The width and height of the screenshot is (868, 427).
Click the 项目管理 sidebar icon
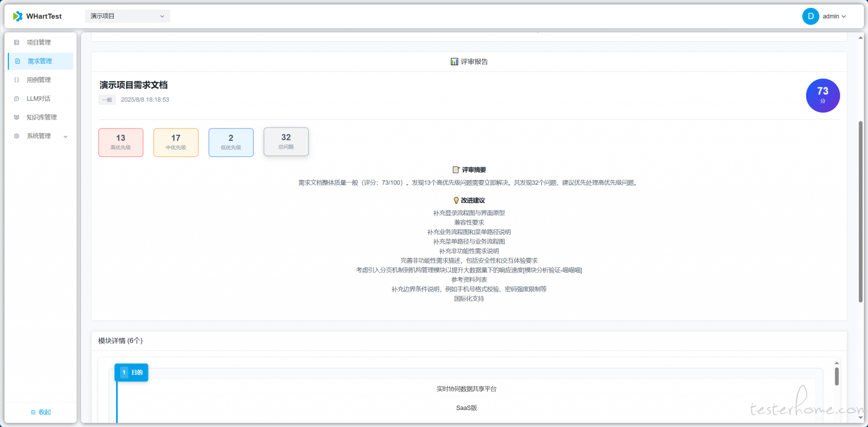[17, 43]
